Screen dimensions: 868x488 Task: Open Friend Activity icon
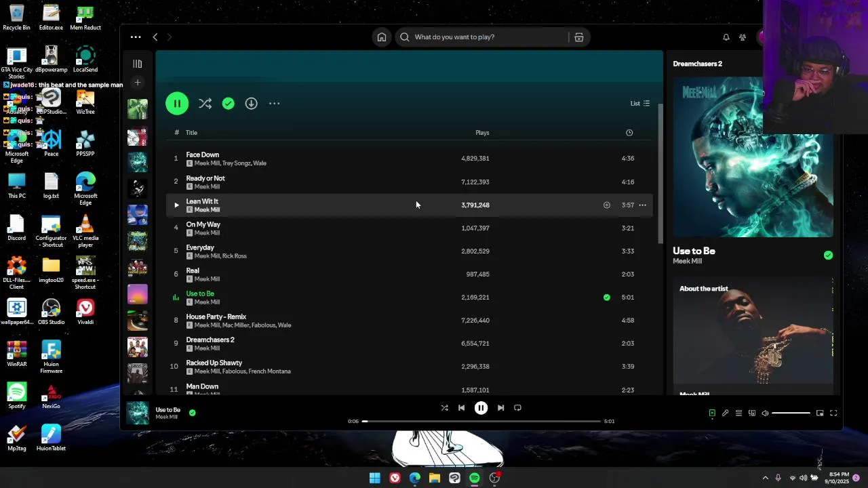743,37
